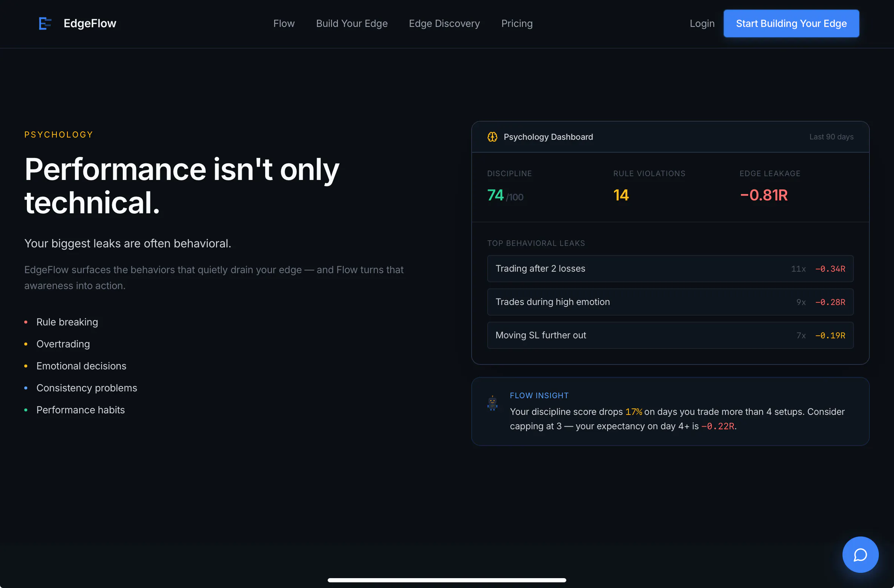The width and height of the screenshot is (894, 588).
Task: Open the Pricing page
Action: coord(517,23)
